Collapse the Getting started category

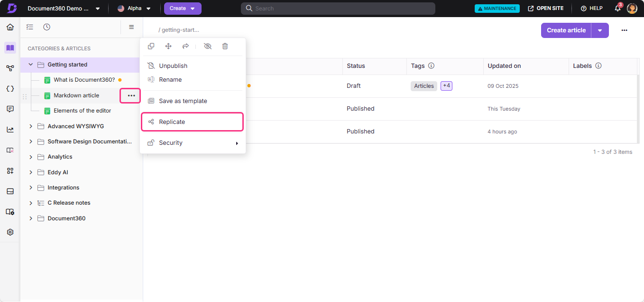click(x=31, y=64)
